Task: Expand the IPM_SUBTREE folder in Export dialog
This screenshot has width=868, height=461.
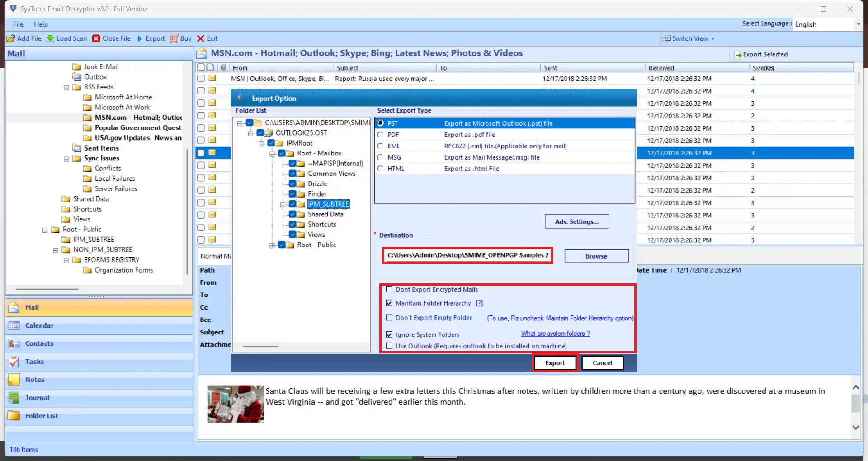Action: (x=283, y=204)
